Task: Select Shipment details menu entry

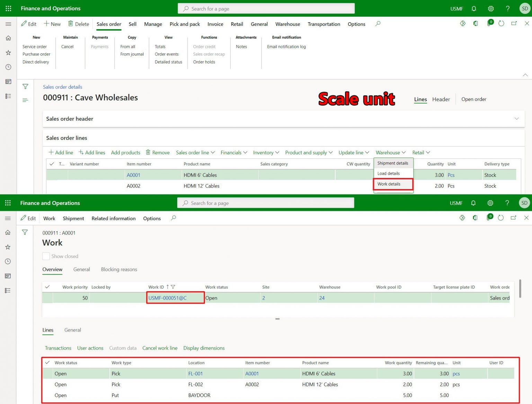Action: coord(393,163)
